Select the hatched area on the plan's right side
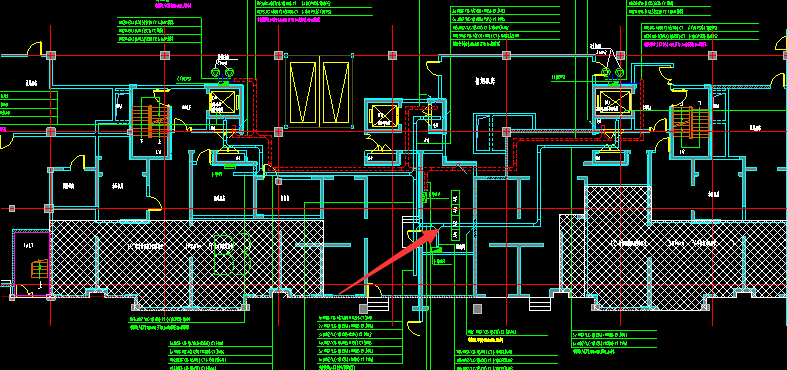Image resolution: width=787 pixels, height=370 pixels. click(673, 248)
